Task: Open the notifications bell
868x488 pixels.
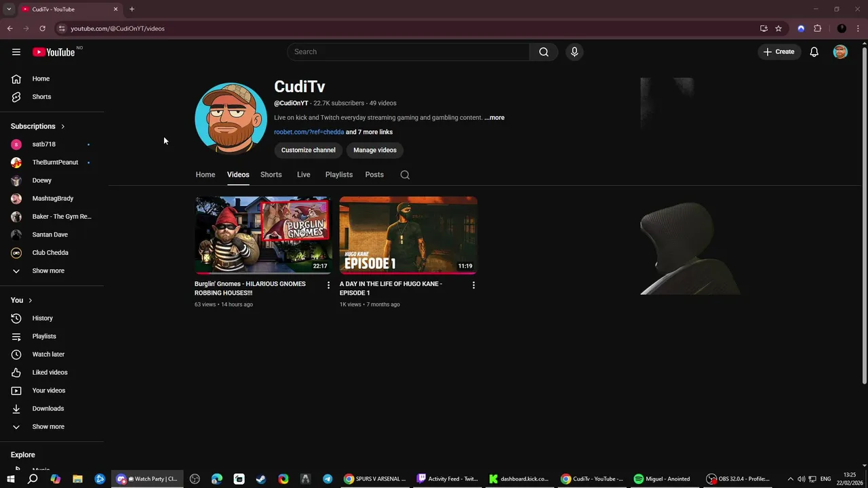Action: pos(814,52)
